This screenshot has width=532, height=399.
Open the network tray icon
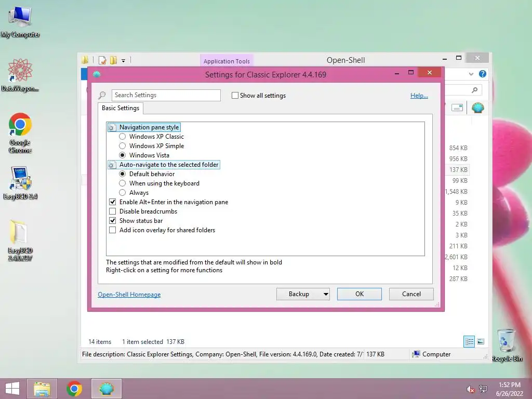483,389
